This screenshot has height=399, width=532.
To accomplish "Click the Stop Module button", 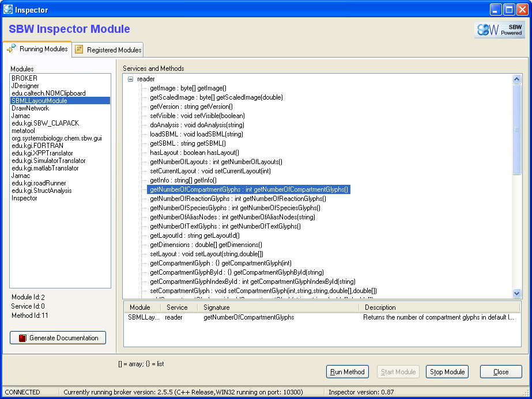I will point(447,372).
